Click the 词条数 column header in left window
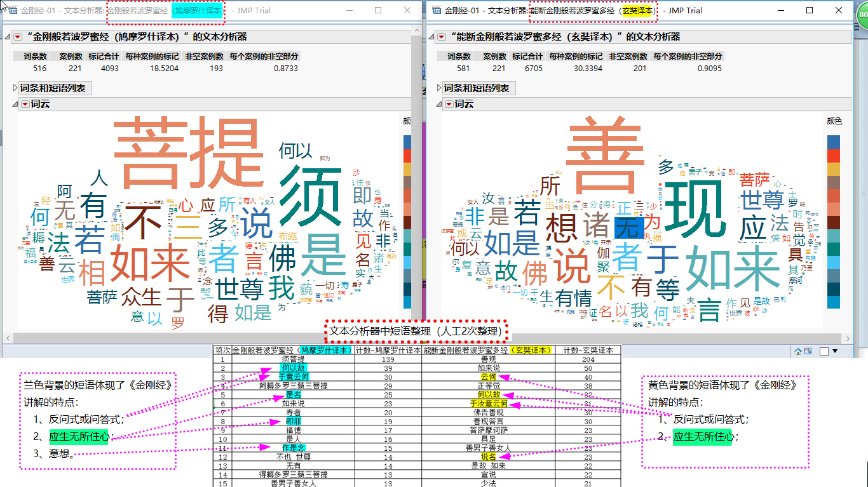The width and height of the screenshot is (868, 487). tap(32, 56)
